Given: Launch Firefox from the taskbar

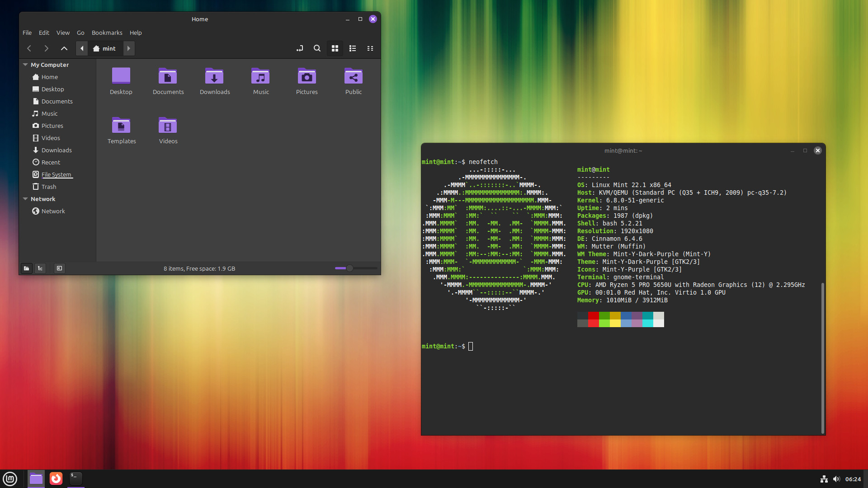Looking at the screenshot, I should tap(56, 479).
